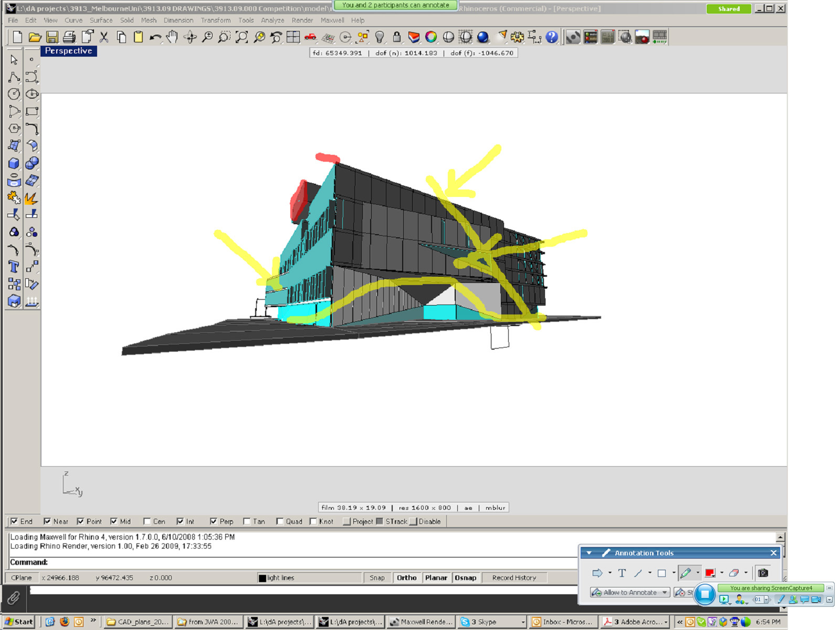Select the arrow pointer tool in left toolbar

(x=14, y=59)
